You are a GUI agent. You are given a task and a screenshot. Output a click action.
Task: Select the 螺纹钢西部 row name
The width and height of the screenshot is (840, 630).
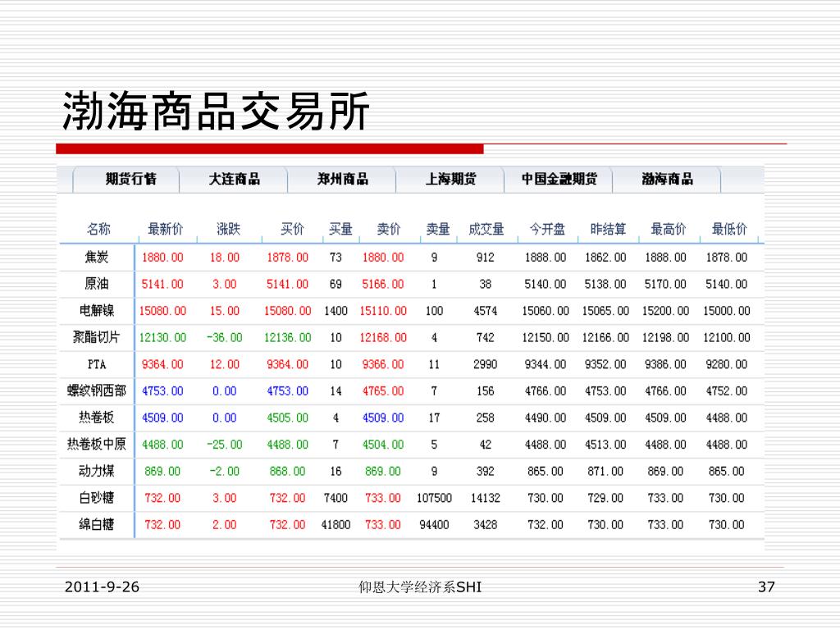97,391
